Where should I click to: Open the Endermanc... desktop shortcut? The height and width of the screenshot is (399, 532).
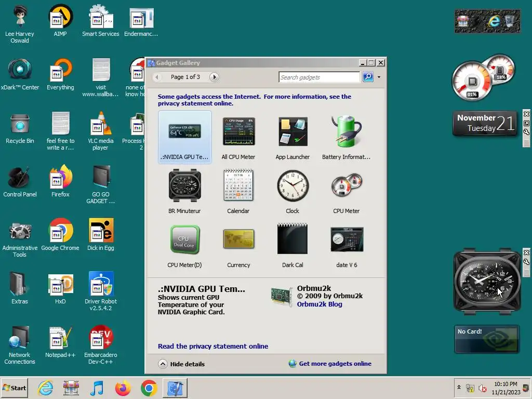coord(141,21)
